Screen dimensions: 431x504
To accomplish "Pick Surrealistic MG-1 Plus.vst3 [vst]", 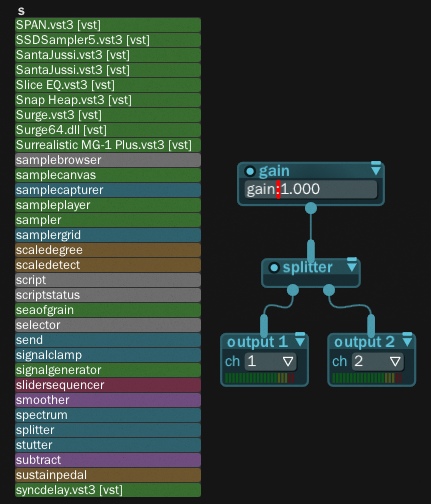I will [x=108, y=145].
